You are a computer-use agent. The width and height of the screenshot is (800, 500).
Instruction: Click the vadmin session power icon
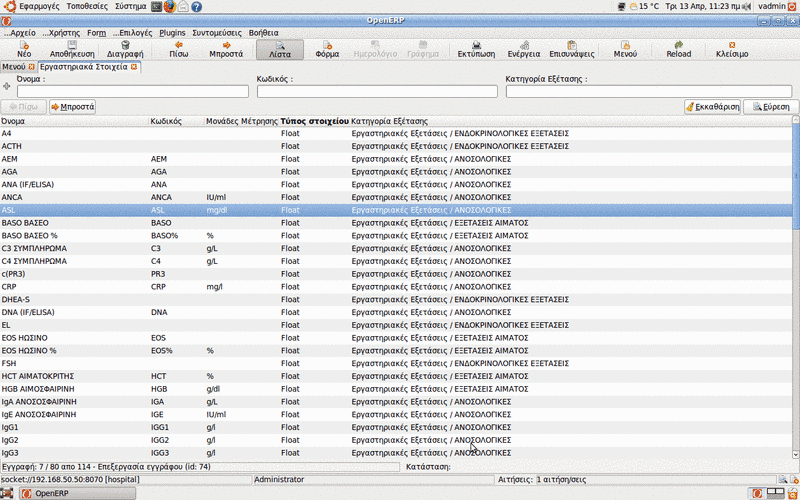pos(793,6)
